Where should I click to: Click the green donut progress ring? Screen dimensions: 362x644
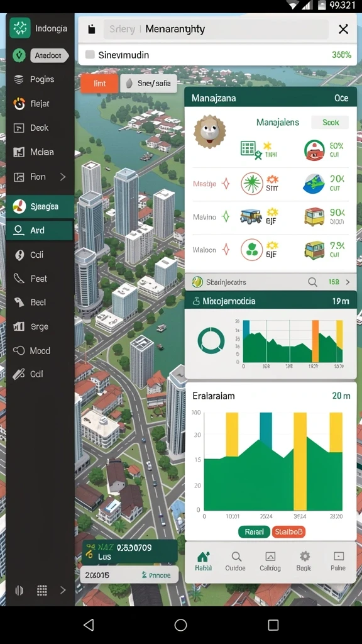click(211, 340)
